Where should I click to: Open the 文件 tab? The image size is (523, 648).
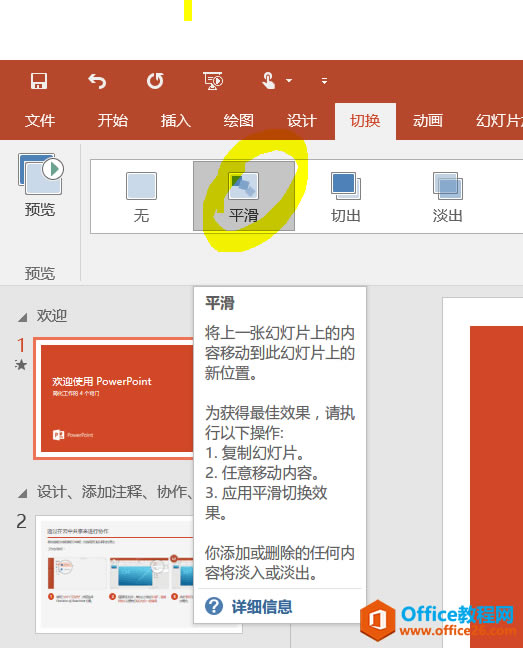click(40, 121)
